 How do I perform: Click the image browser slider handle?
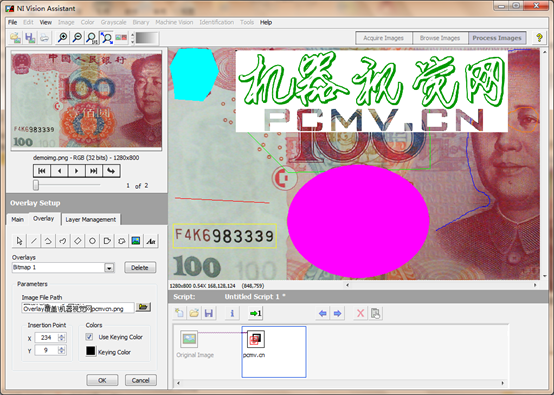click(x=36, y=185)
